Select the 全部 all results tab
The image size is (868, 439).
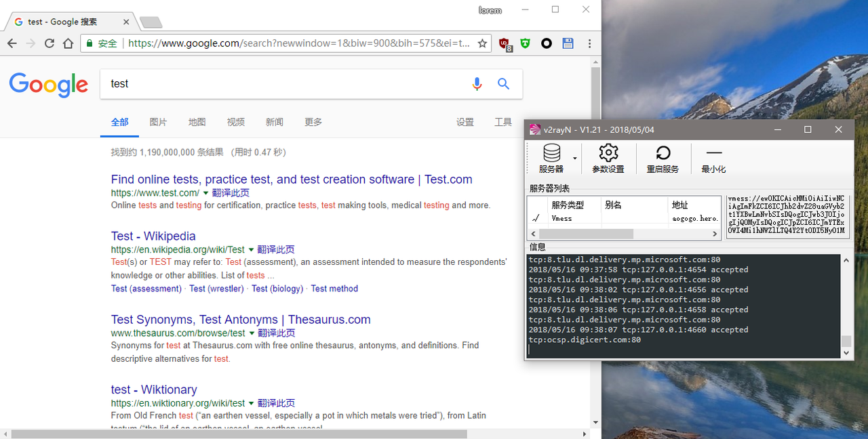[119, 122]
